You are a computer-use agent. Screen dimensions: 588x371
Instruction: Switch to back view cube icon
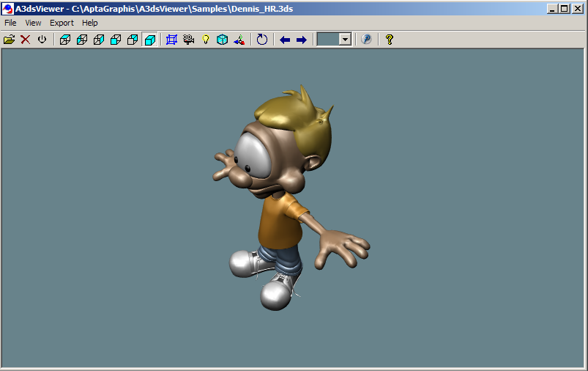[x=133, y=40]
